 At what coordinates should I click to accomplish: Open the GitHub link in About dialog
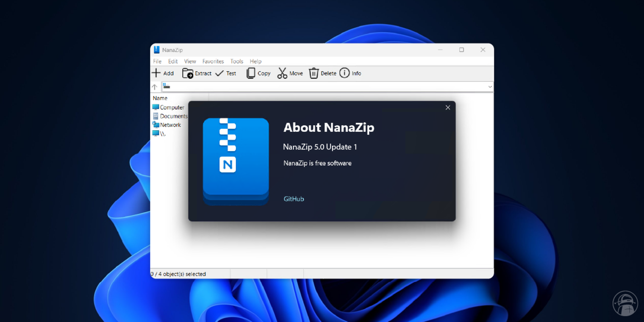(x=294, y=199)
